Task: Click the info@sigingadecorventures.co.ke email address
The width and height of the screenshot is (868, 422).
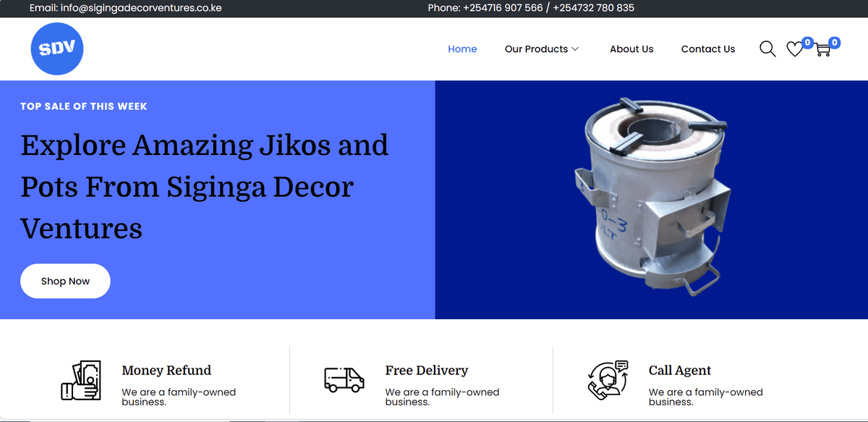Action: (x=141, y=8)
